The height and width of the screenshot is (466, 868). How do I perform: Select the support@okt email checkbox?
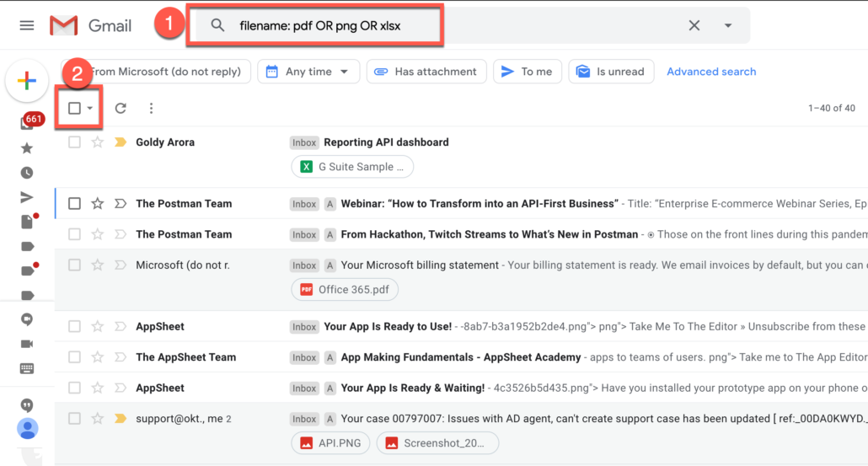(74, 419)
